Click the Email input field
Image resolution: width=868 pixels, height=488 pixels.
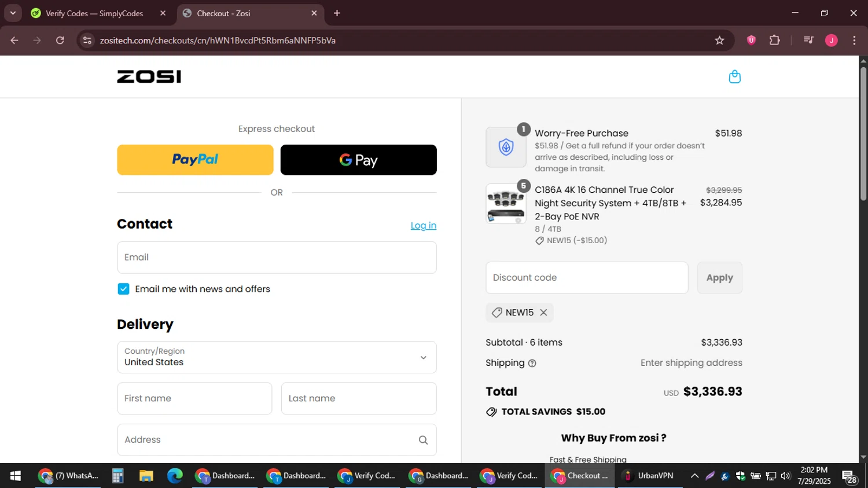point(277,258)
